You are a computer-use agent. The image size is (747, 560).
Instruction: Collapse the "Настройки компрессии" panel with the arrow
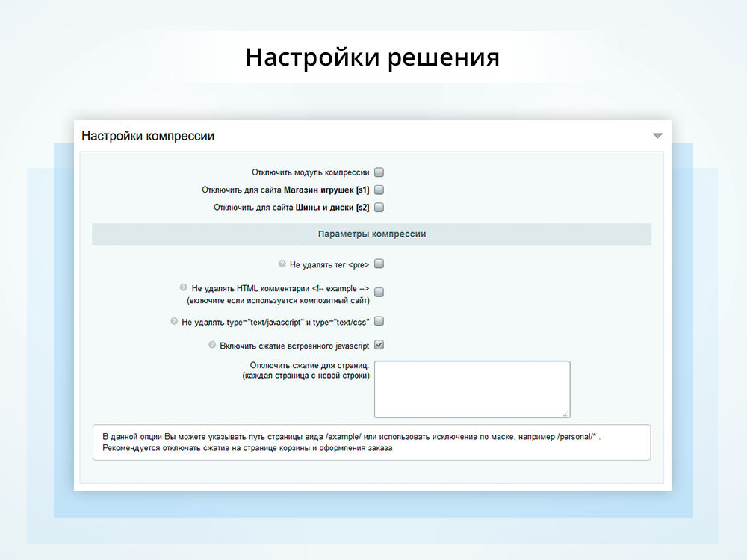tap(657, 135)
